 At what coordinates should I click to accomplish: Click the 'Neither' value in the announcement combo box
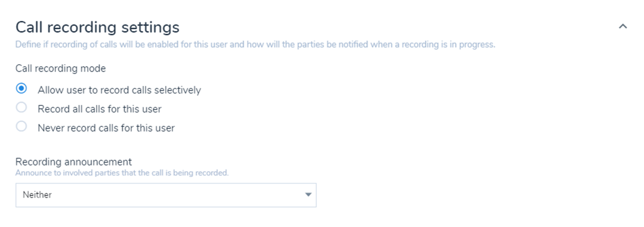point(38,195)
